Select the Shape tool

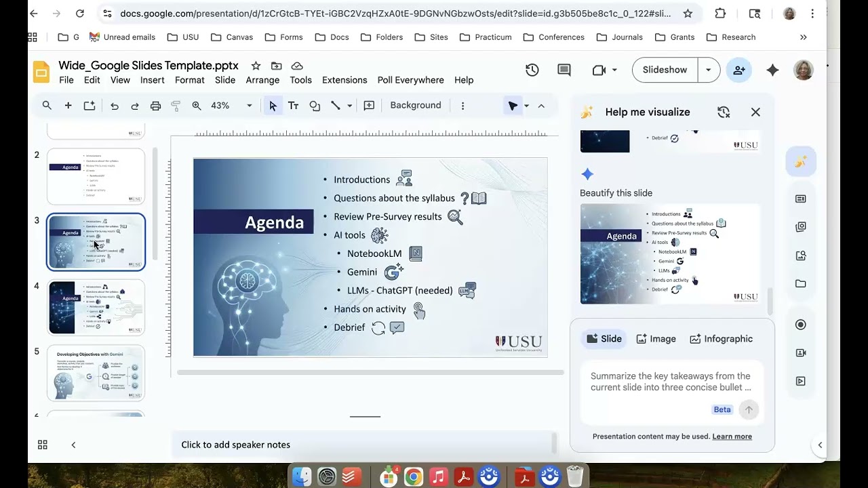tap(315, 106)
